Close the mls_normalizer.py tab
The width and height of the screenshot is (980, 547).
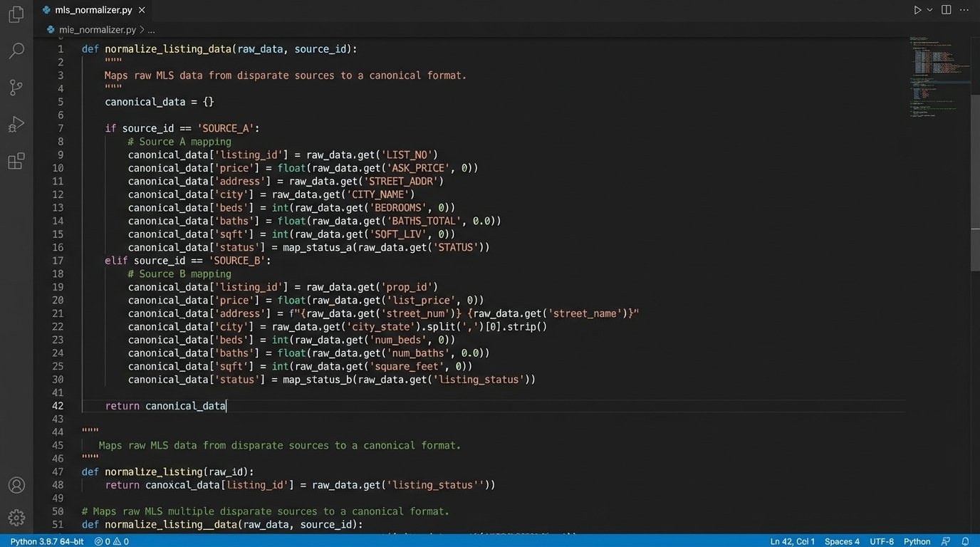click(142, 10)
